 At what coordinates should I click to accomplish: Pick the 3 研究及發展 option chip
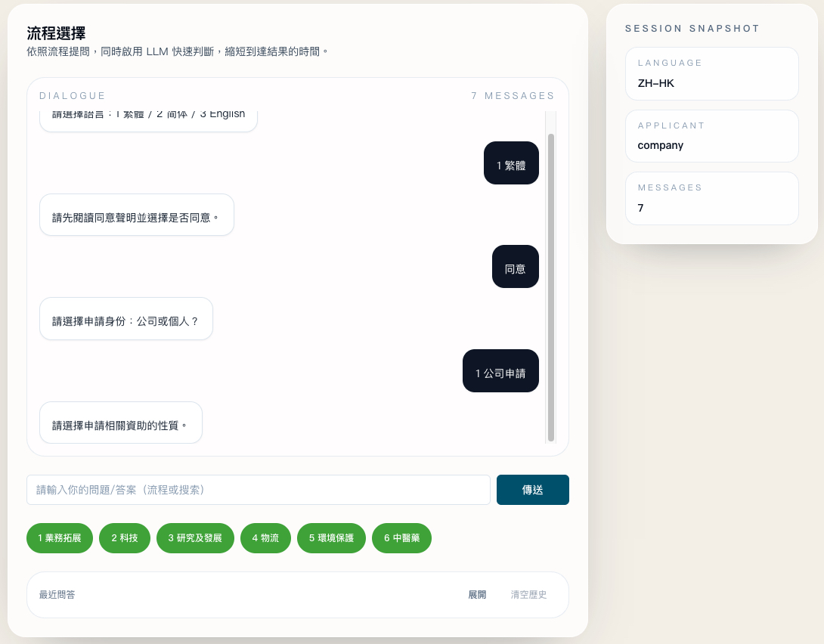pyautogui.click(x=195, y=538)
